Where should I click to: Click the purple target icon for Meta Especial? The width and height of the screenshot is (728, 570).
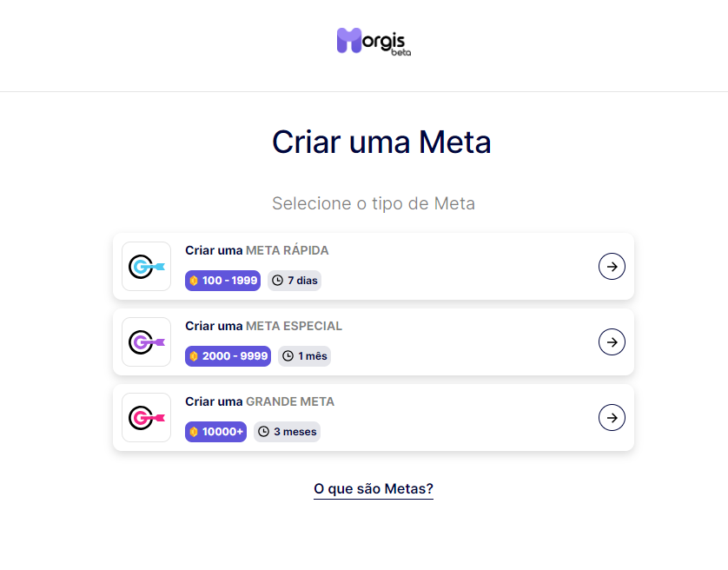(146, 342)
